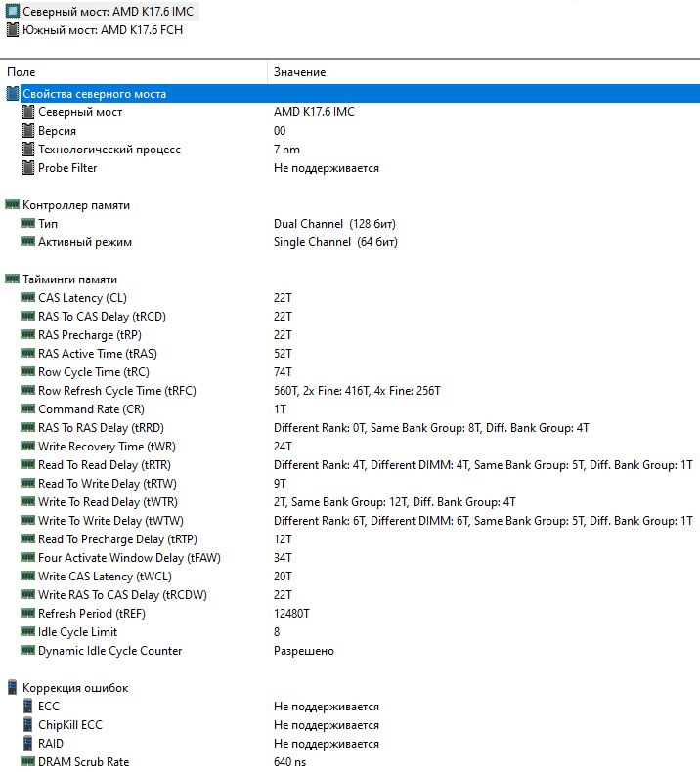
Task: Click the icon of Refresh Period (tREF) row
Action: 27,613
